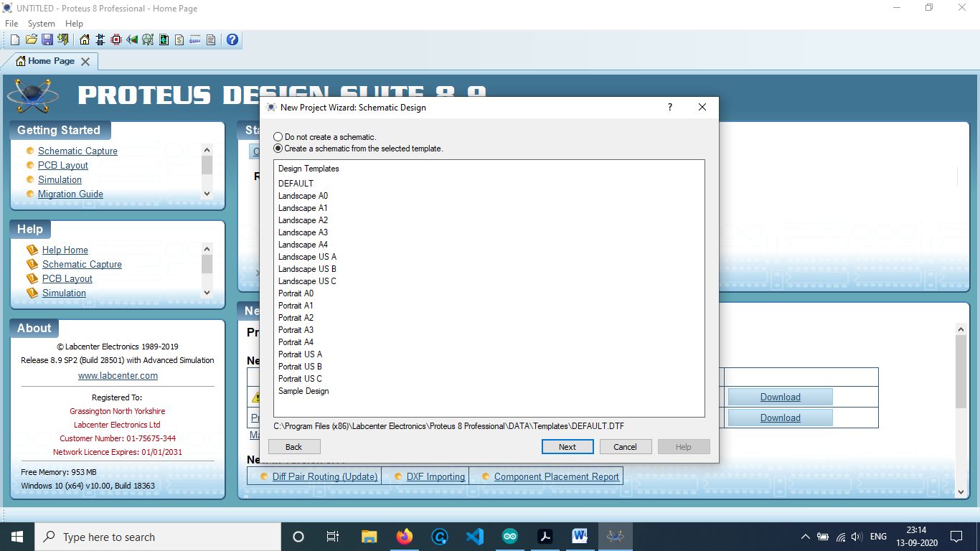The width and height of the screenshot is (980, 551).
Task: Switch to the Home Page tab
Action: (x=51, y=61)
